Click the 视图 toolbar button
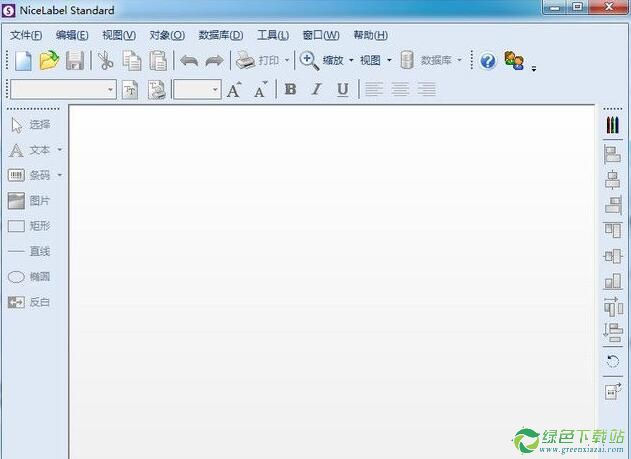 pos(370,61)
